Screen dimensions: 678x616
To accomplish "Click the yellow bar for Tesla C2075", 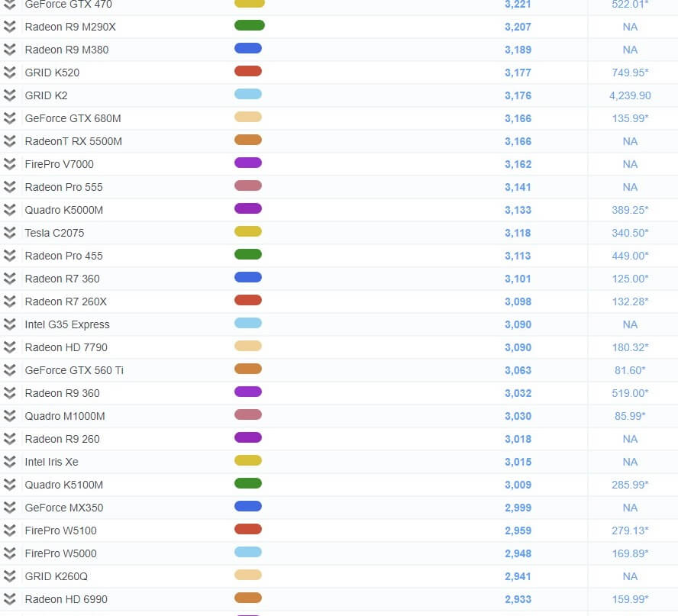I will [x=248, y=232].
